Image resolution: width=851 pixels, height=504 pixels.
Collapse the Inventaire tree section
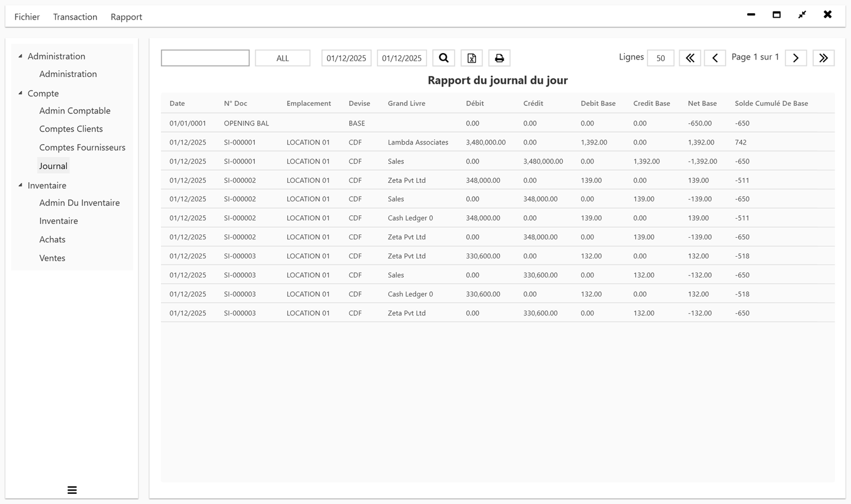pyautogui.click(x=20, y=184)
